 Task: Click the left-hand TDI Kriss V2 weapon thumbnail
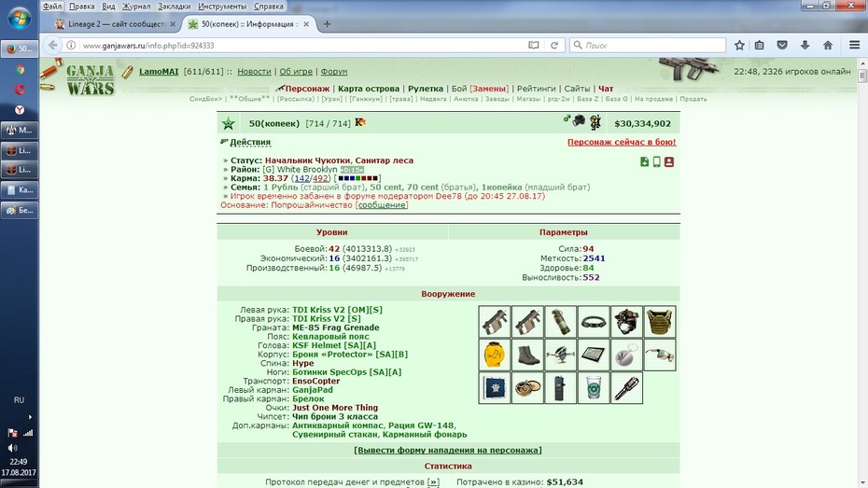pyautogui.click(x=495, y=322)
